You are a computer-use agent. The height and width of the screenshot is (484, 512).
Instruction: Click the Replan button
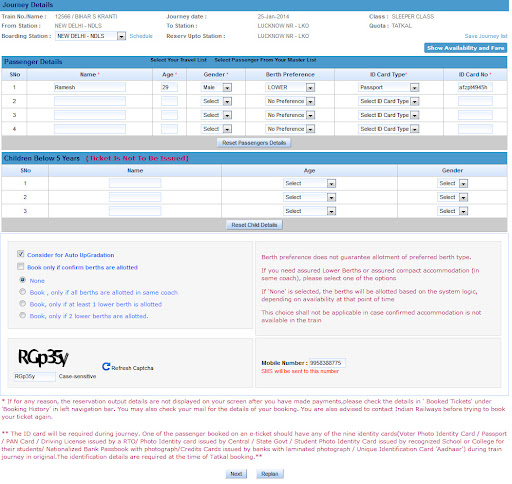click(270, 474)
